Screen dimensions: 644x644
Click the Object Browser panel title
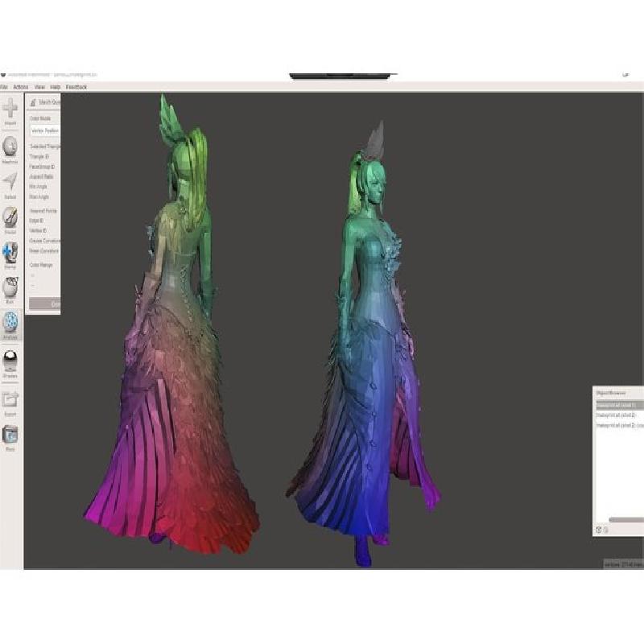click(x=611, y=393)
